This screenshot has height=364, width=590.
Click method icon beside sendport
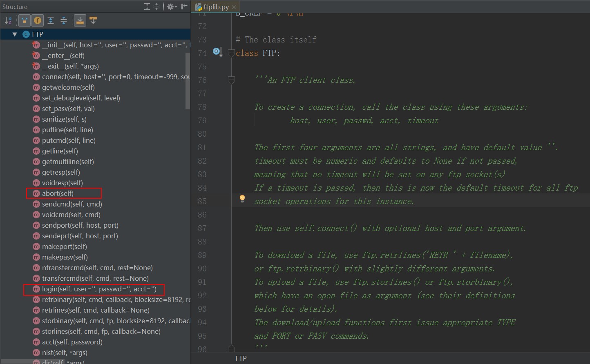point(36,225)
